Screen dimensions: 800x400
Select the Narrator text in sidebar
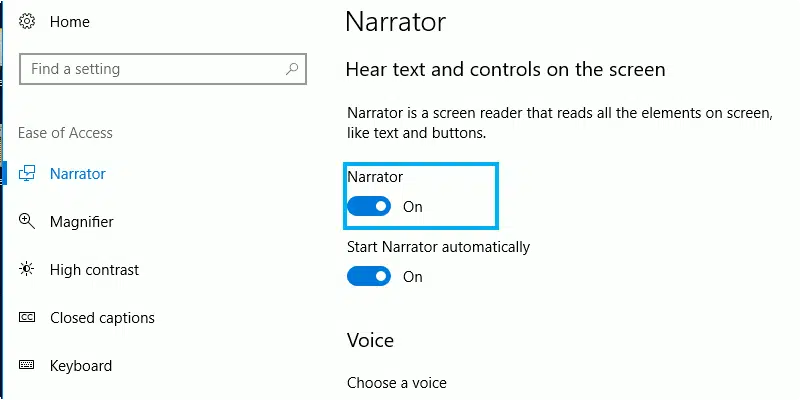(77, 174)
